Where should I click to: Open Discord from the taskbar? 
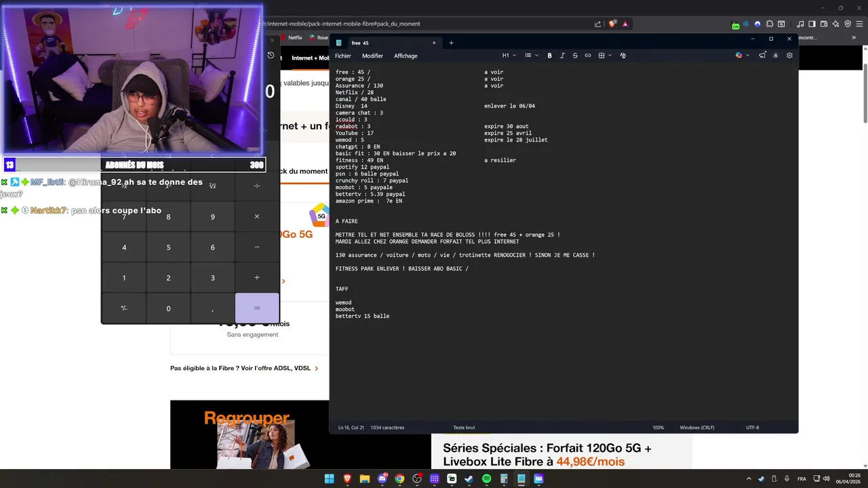point(382,479)
